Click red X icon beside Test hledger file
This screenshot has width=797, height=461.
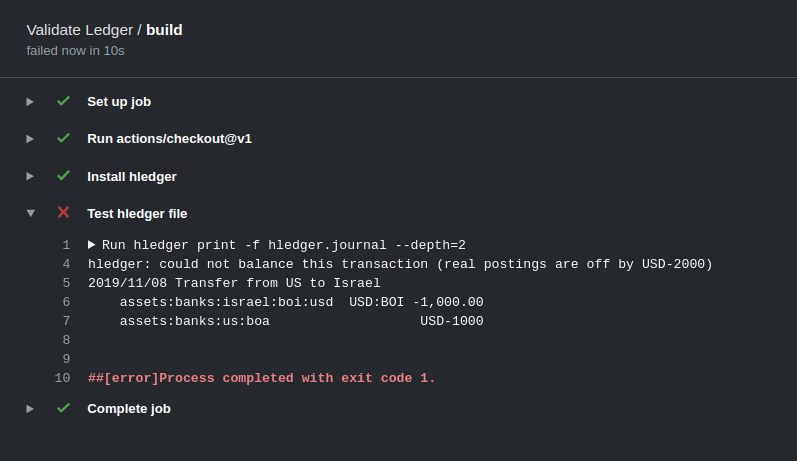(x=64, y=212)
